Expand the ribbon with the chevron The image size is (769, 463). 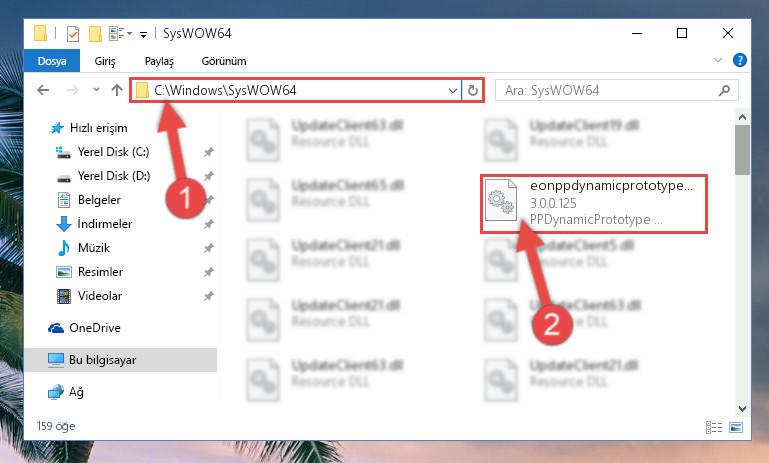pyautogui.click(x=718, y=60)
